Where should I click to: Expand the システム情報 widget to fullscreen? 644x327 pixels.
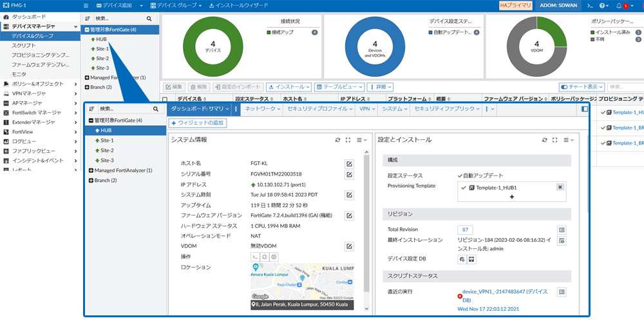(x=348, y=140)
